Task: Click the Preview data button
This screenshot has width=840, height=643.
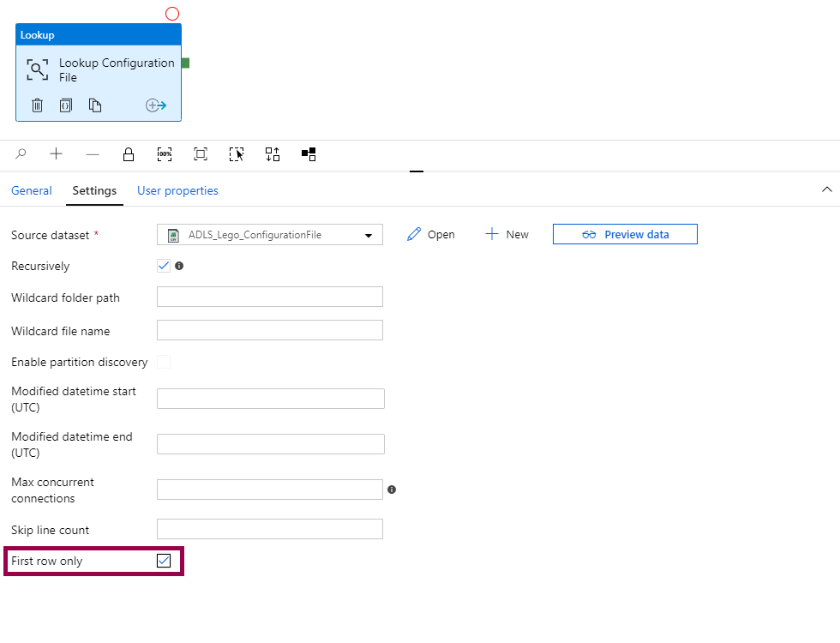Action: click(x=625, y=235)
